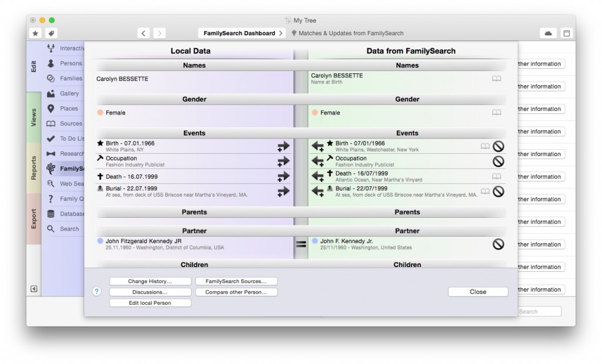Import FamilySearch Occupation event with left arrow
Image resolution: width=602 pixels, height=364 pixels.
pyautogui.click(x=318, y=161)
